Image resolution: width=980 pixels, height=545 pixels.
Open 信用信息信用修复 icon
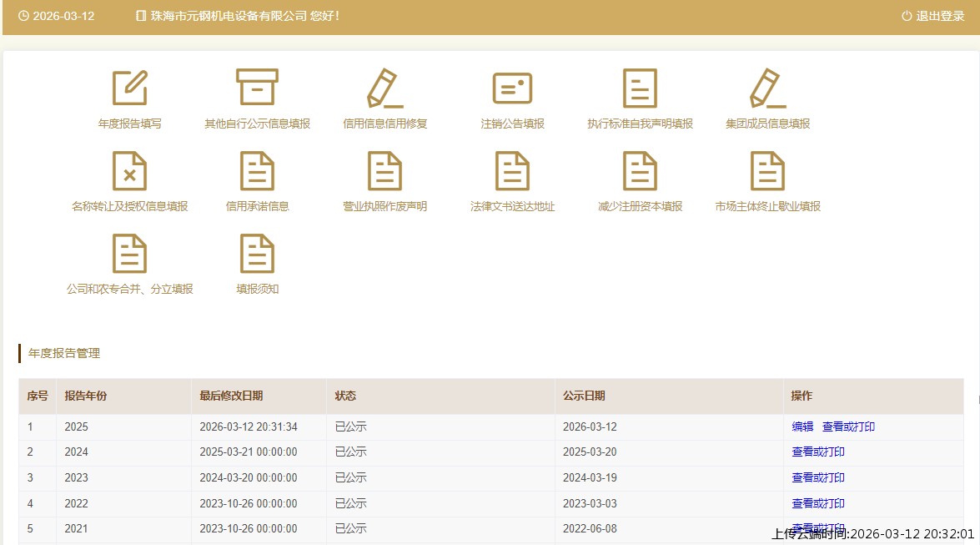click(x=384, y=88)
